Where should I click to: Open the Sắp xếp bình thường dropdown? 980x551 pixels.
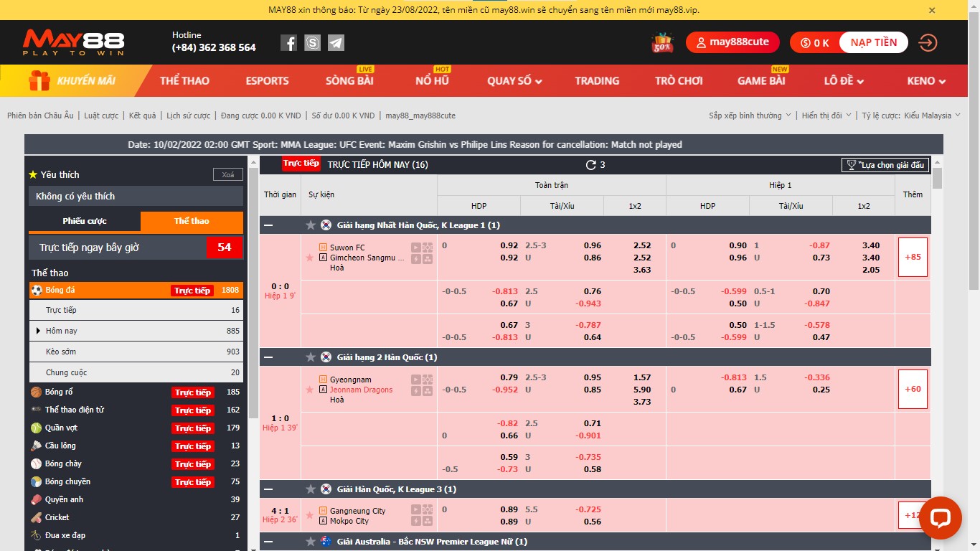click(750, 116)
